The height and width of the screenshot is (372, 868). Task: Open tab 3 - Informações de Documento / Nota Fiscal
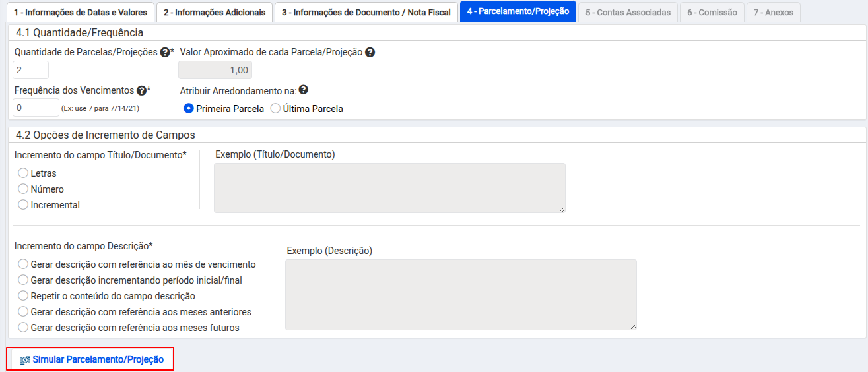click(366, 12)
